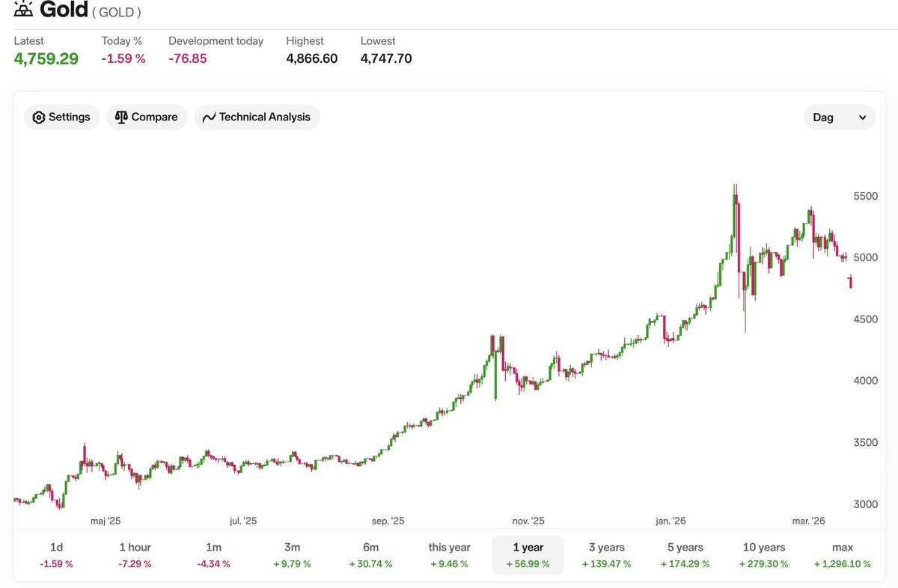The width and height of the screenshot is (898, 588).
Task: Select the 6m time range
Action: 370,555
